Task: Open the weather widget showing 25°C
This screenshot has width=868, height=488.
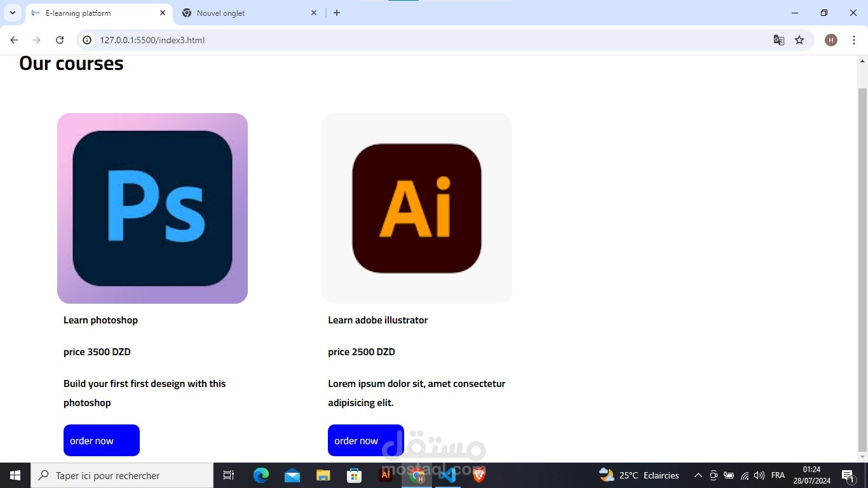Action: tap(639, 475)
